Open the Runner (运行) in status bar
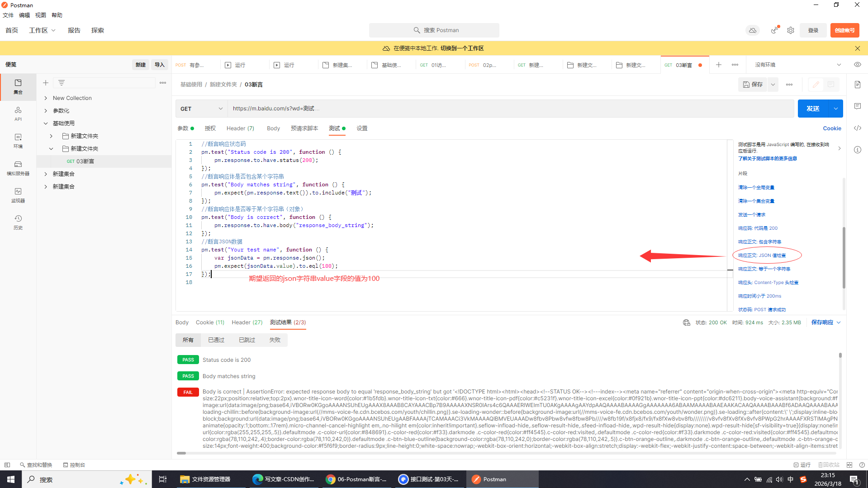868x488 pixels. pos(802,465)
